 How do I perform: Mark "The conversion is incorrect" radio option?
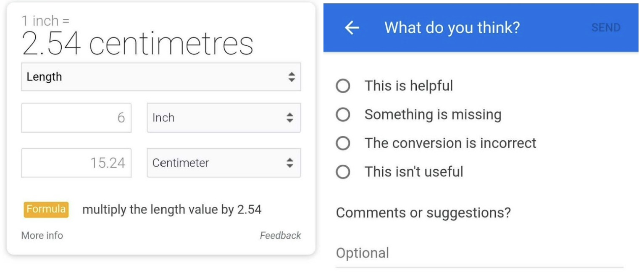pyautogui.click(x=343, y=143)
